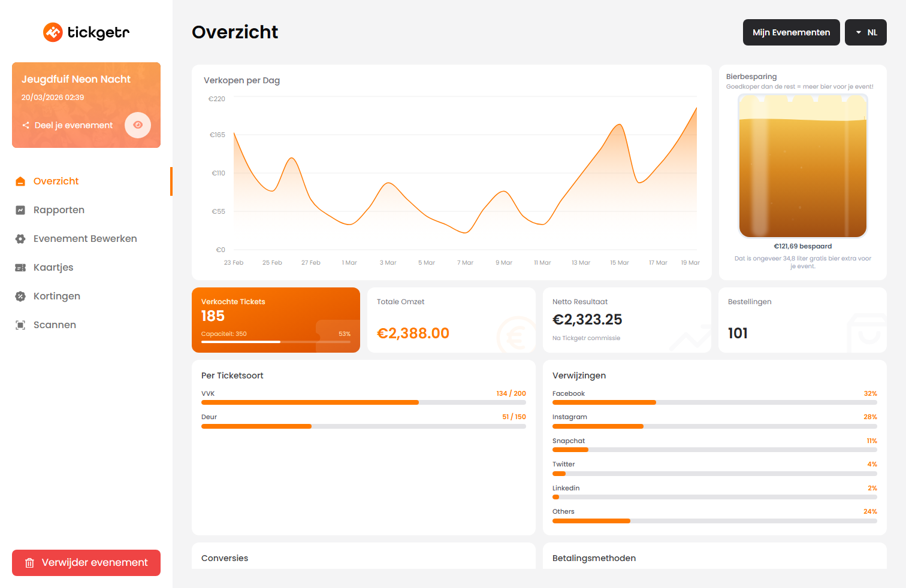The height and width of the screenshot is (588, 906).
Task: Select Rapporten in the sidebar menu
Action: pos(58,210)
